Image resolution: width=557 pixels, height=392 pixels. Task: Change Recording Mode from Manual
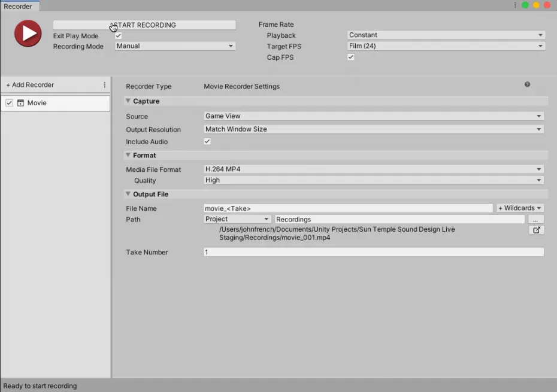174,45
